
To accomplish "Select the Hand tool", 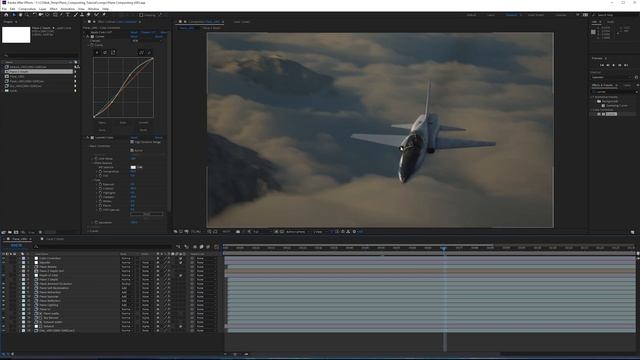I will [20, 15].
